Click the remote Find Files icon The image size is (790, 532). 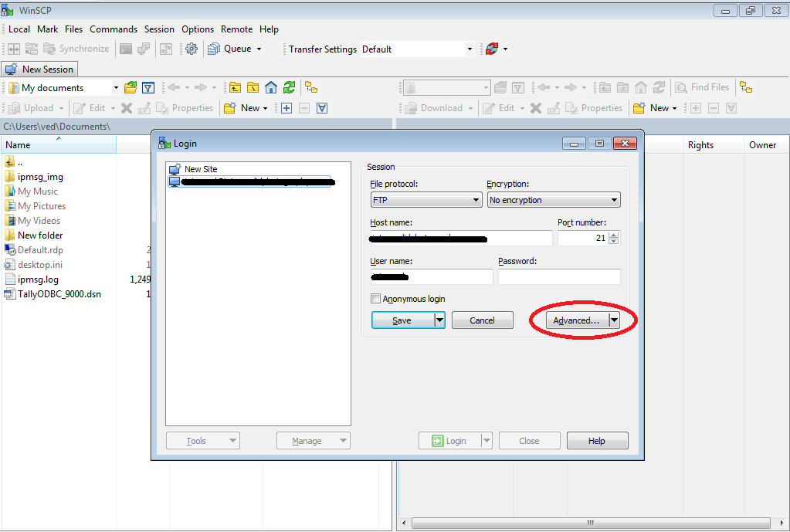[x=681, y=88]
